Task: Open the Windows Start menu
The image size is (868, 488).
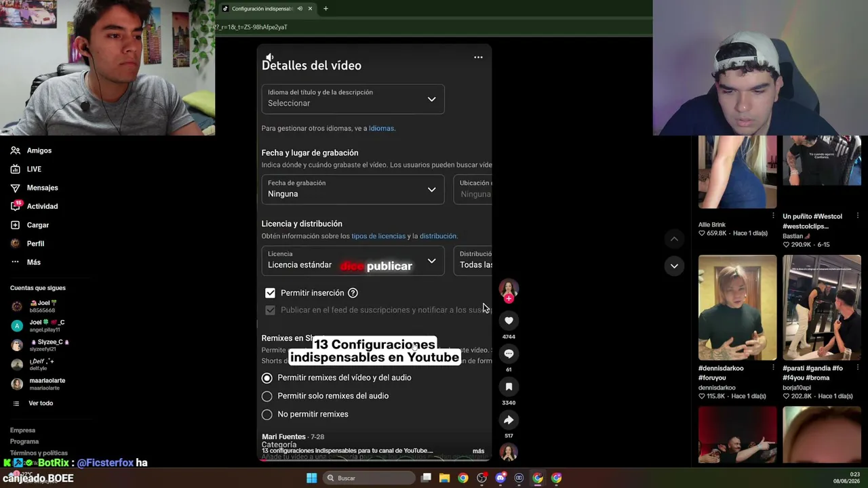Action: 311,478
